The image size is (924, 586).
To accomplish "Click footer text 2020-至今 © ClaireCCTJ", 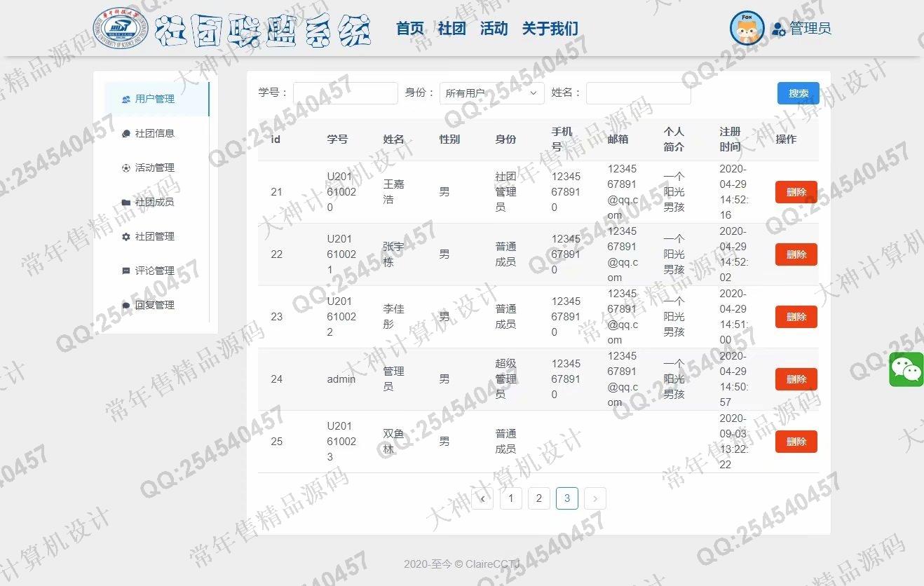I will (x=462, y=564).
